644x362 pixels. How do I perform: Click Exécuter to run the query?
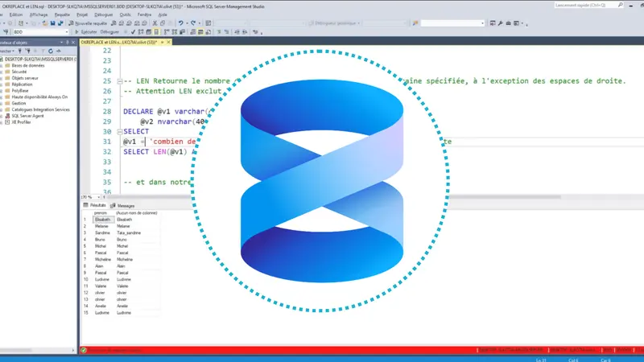click(x=86, y=32)
